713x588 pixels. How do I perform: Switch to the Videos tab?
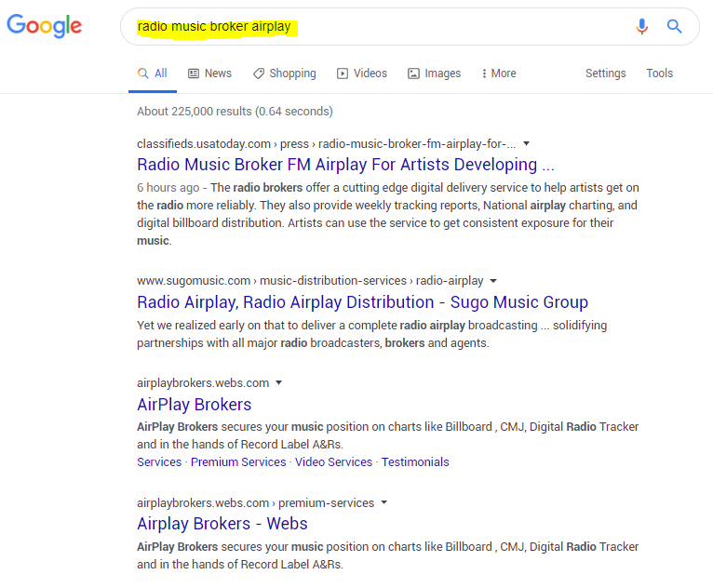click(x=361, y=73)
